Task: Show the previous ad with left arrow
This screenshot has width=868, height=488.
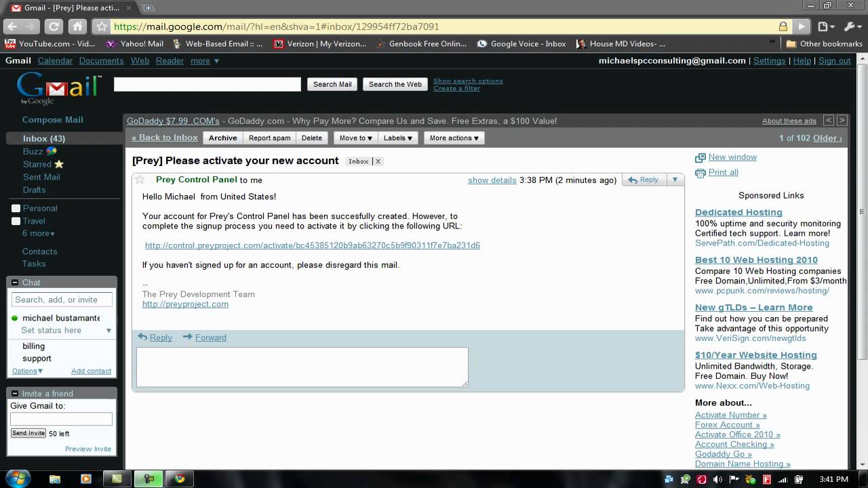Action: point(829,120)
